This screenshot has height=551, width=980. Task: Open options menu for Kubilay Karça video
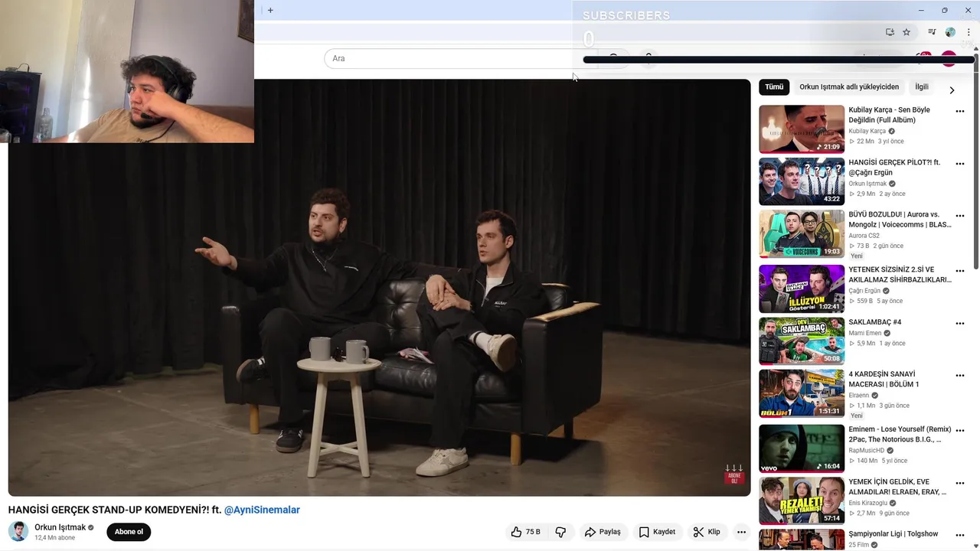pos(960,112)
